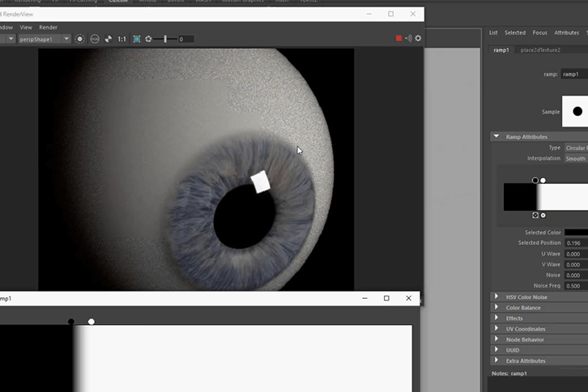The height and width of the screenshot is (392, 588).
Task: Click the Selected Color black swatch
Action: coord(577,233)
